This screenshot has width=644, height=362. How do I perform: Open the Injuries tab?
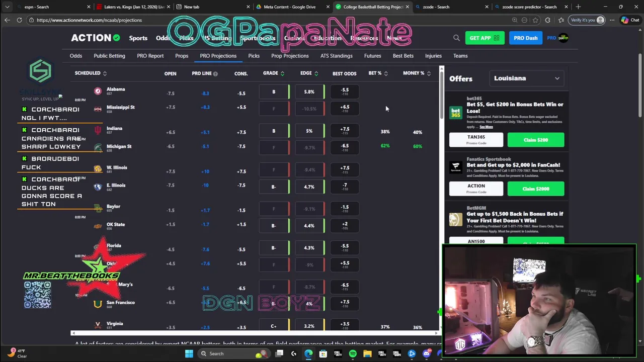coord(433,56)
